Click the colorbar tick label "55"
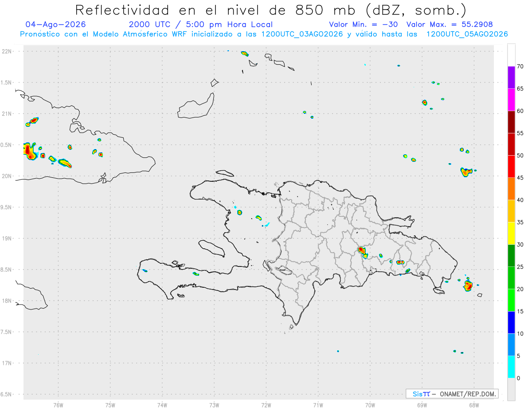Image resolution: width=532 pixels, height=411 pixels. 520,133
